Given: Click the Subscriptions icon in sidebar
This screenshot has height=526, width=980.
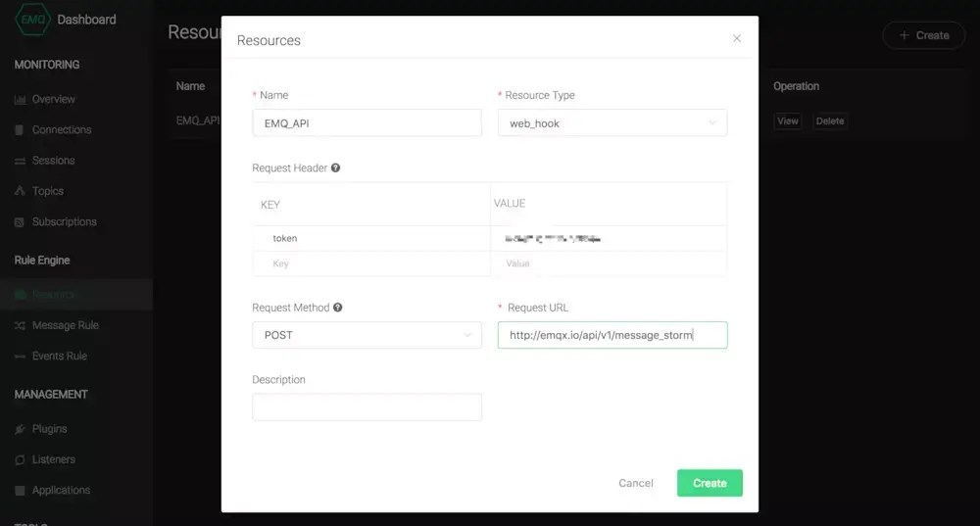Looking at the screenshot, I should pyautogui.click(x=20, y=221).
